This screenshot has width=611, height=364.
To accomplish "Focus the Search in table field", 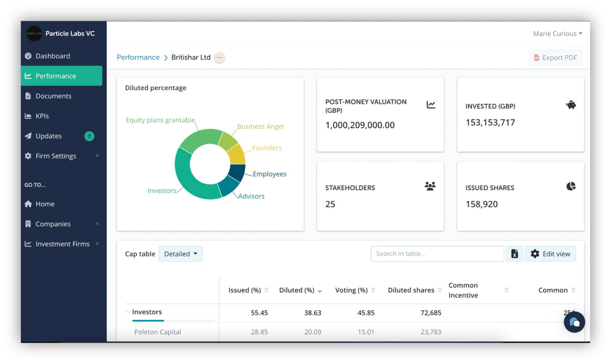I will pos(437,254).
